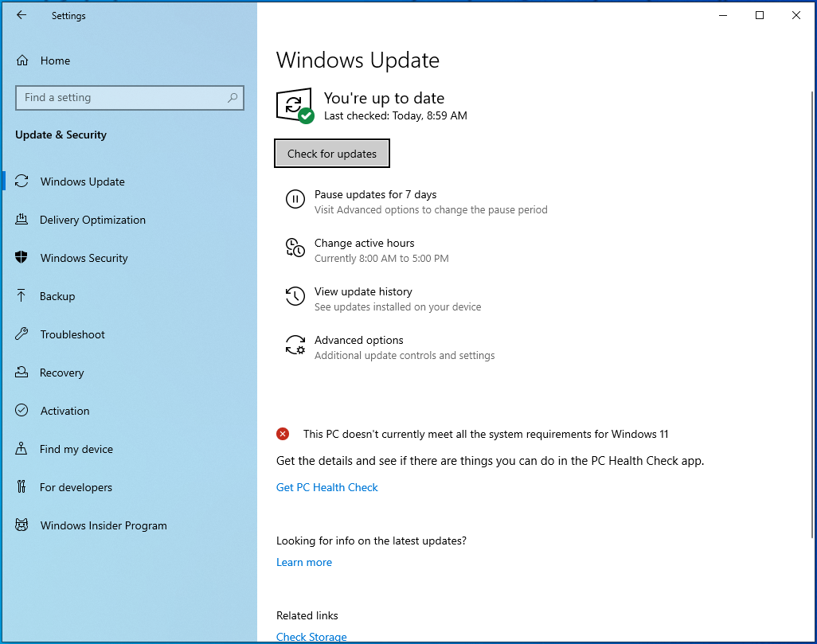Open the Activation section
Viewport: 817px width, 644px height.
click(23, 411)
